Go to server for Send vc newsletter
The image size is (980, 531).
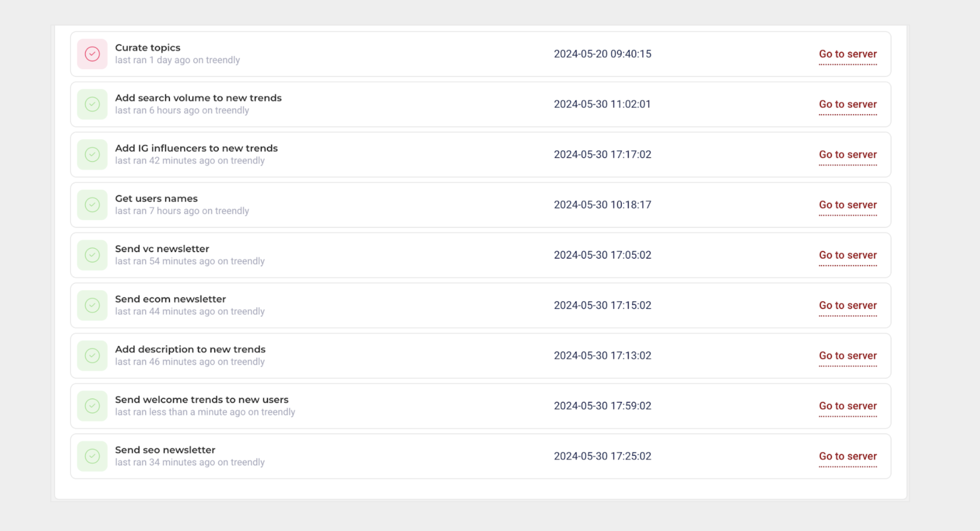(848, 255)
